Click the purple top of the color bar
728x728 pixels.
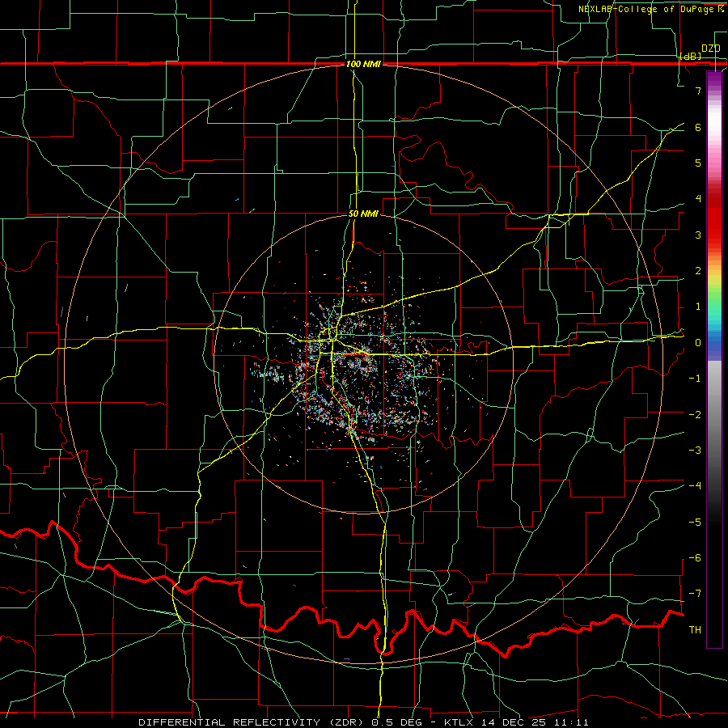pos(714,79)
